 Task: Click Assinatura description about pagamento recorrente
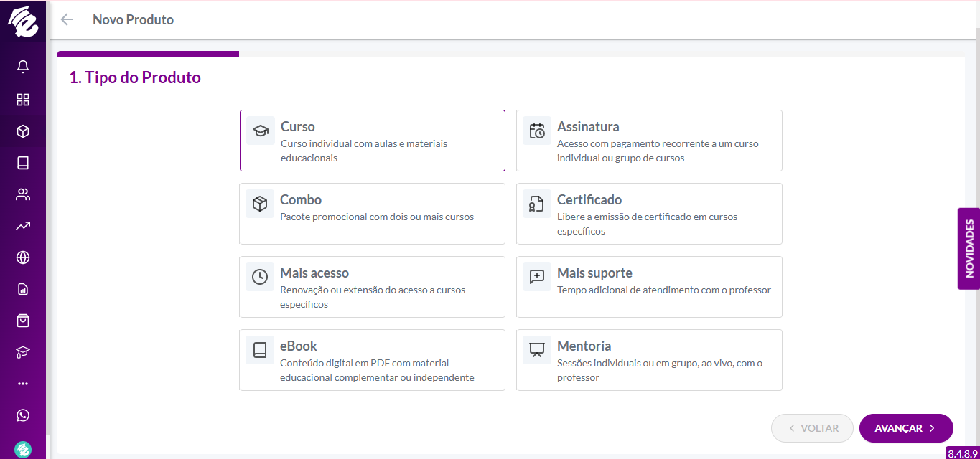click(658, 151)
